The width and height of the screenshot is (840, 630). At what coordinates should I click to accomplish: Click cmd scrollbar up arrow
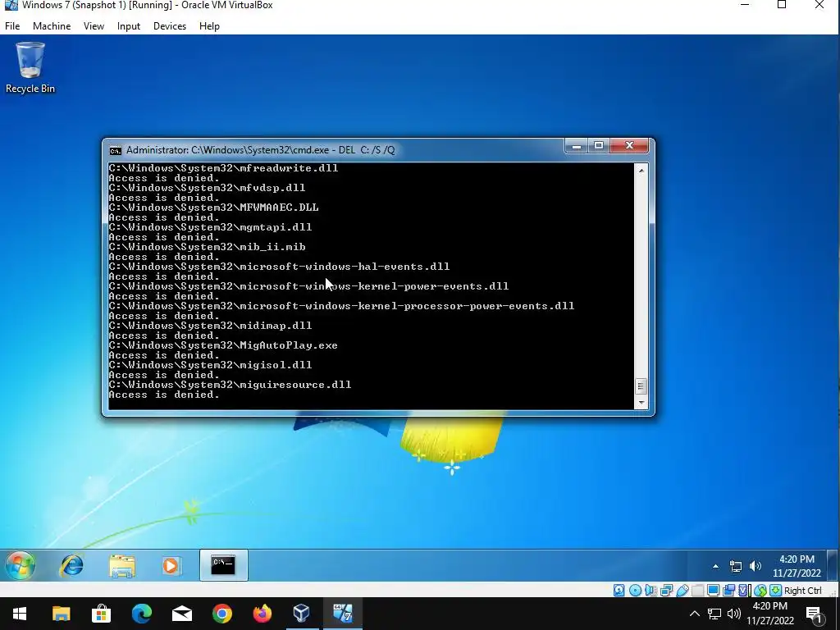point(641,171)
